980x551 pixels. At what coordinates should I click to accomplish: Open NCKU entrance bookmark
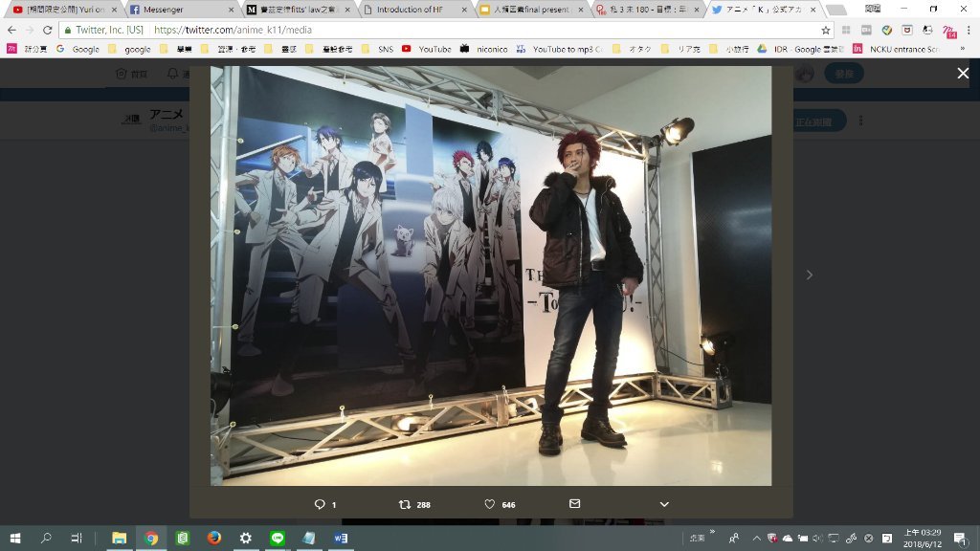tap(896, 49)
